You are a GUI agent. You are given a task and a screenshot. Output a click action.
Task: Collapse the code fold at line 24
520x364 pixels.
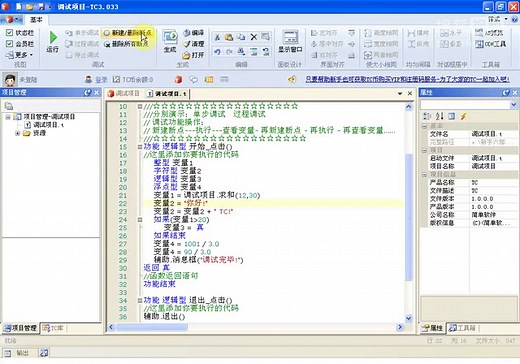coord(140,220)
